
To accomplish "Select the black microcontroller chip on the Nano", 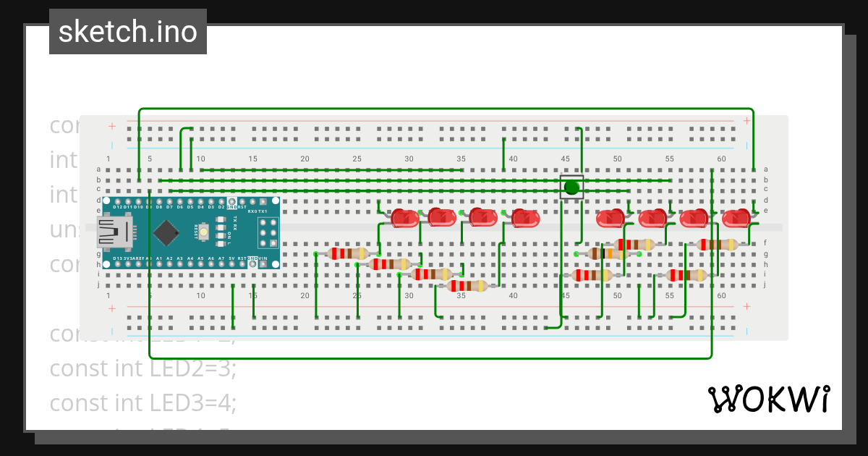I will pyautogui.click(x=167, y=232).
